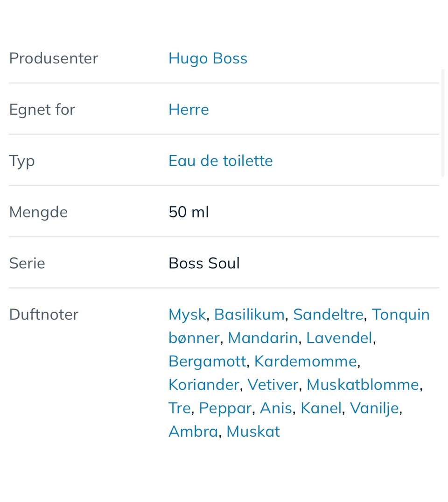Select the Mysk scent note link
Image resolution: width=448 pixels, height=502 pixels.
point(187,314)
